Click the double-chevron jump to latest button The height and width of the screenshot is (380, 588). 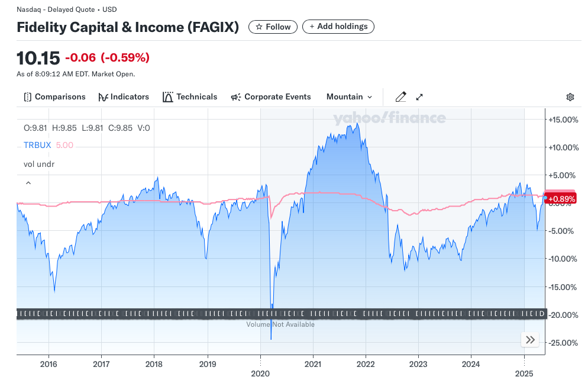pyautogui.click(x=530, y=340)
